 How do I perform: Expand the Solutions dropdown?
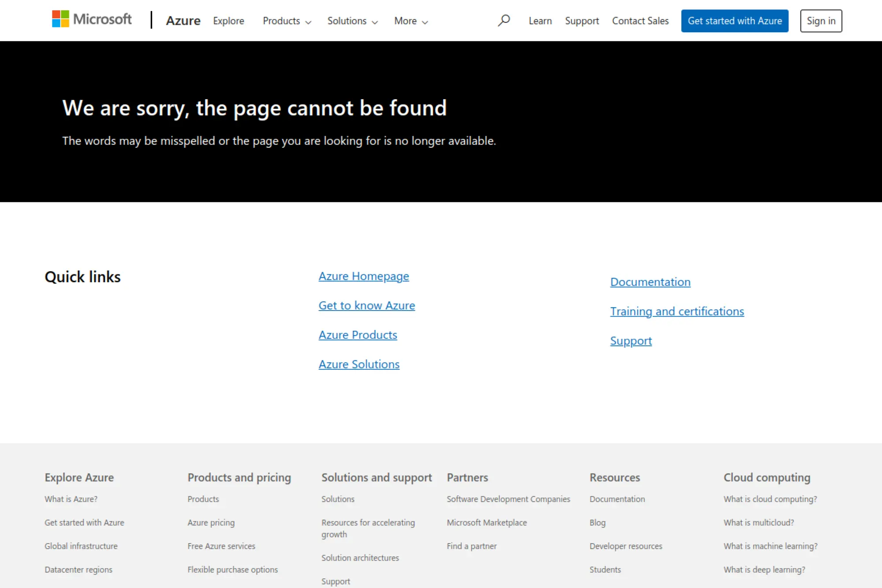(x=347, y=21)
